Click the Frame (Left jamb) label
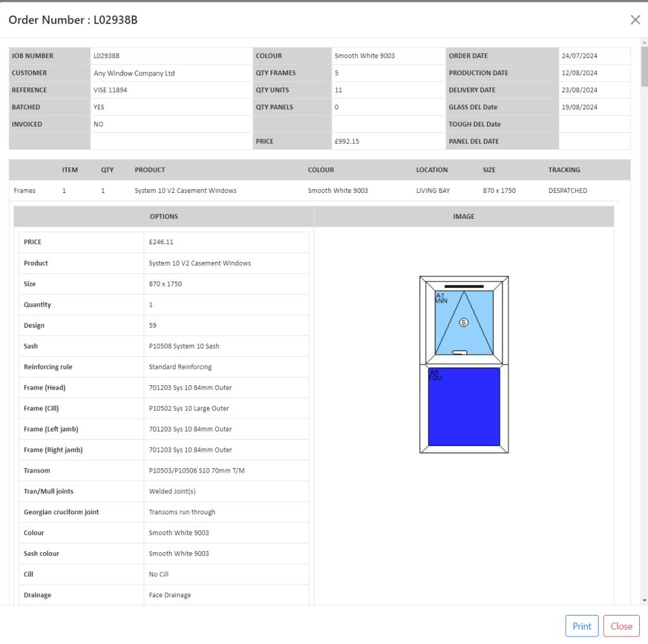This screenshot has height=644, width=648. tap(51, 429)
